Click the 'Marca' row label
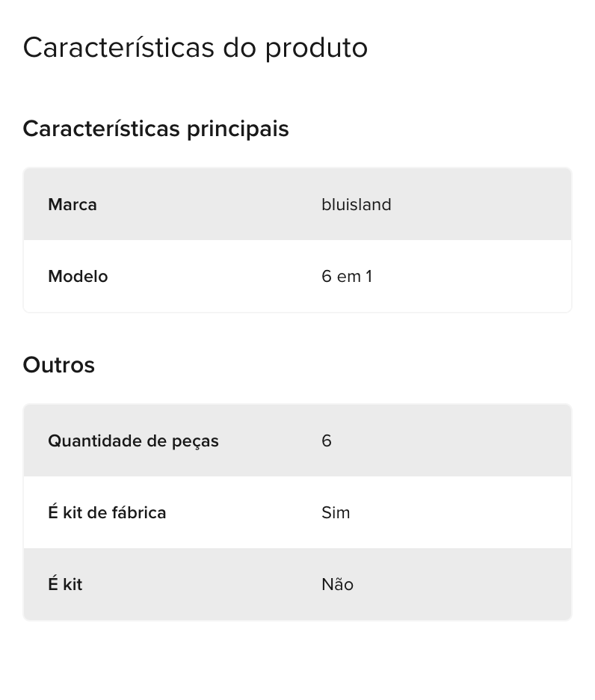The height and width of the screenshot is (700, 595). [x=73, y=204]
